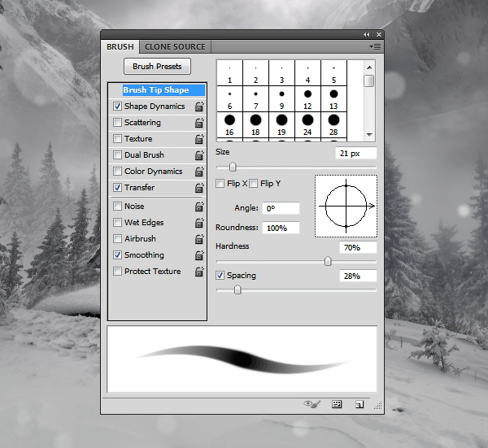This screenshot has height=448, width=488.
Task: Enable the Protect Texture checkbox
Action: pyautogui.click(x=117, y=271)
